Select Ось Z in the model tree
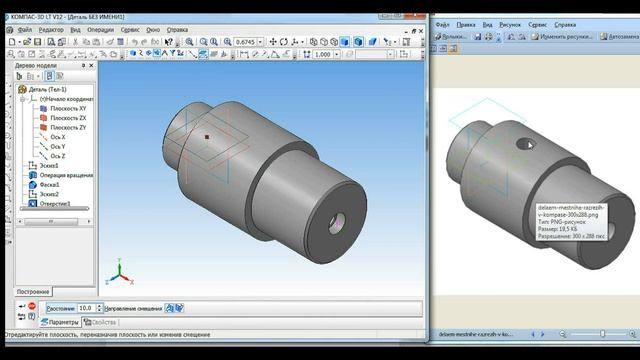This screenshot has width=640, height=360. pos(58,156)
